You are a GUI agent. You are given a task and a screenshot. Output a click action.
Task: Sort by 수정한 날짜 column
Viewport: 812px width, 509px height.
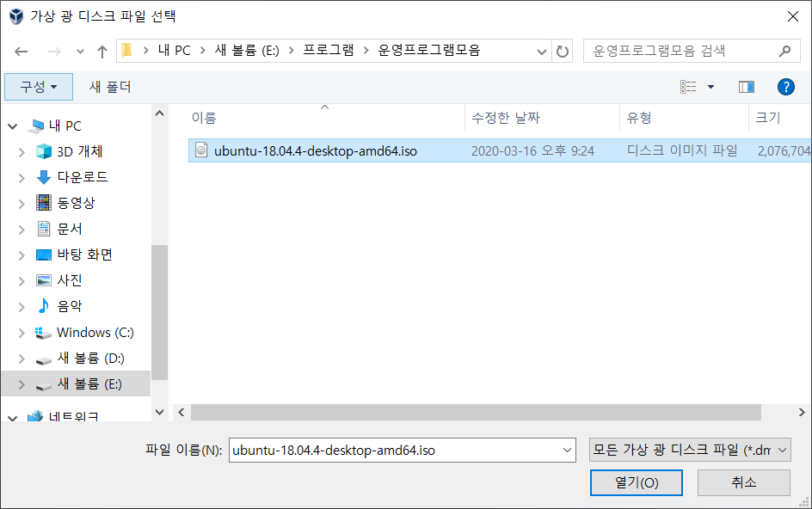506,118
